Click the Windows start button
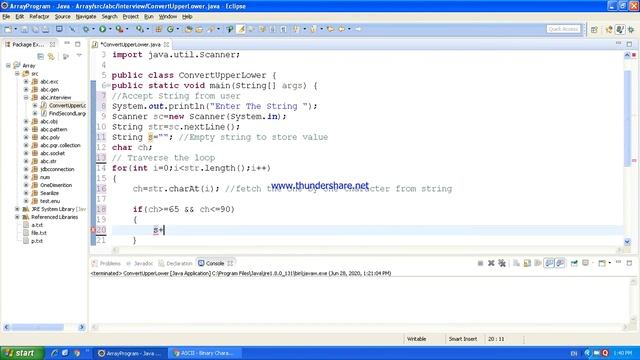This screenshot has width=640, height=360. pyautogui.click(x=22, y=353)
